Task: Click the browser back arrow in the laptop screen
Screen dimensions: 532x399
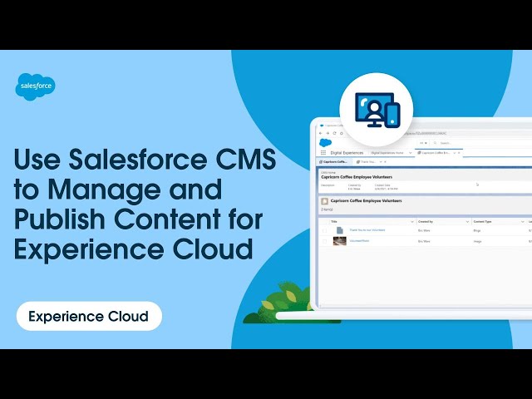Action: click(x=321, y=133)
